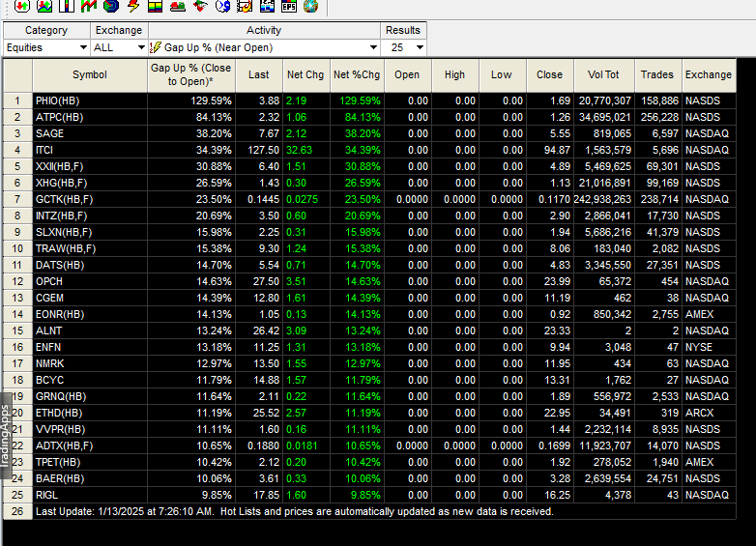The width and height of the screenshot is (756, 546).
Task: Sort by Gap Up % (Close to Open) header
Action: pos(191,75)
